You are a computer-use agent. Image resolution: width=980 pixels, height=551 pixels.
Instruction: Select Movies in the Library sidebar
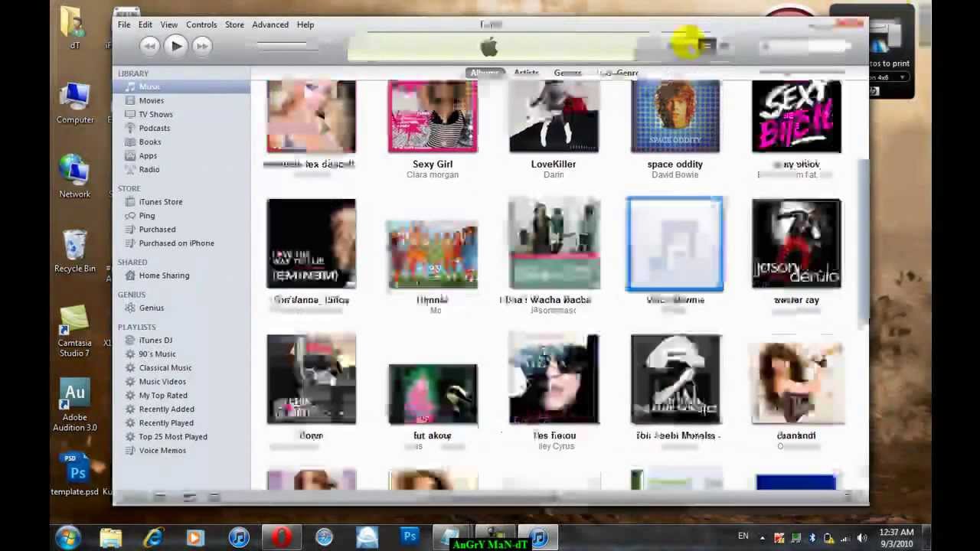181,100
